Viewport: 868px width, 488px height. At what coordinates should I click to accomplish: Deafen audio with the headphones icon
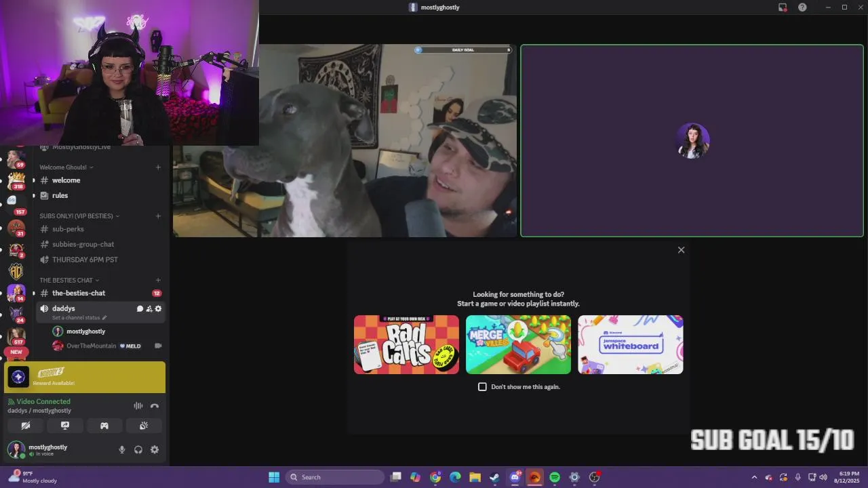pos(138,449)
